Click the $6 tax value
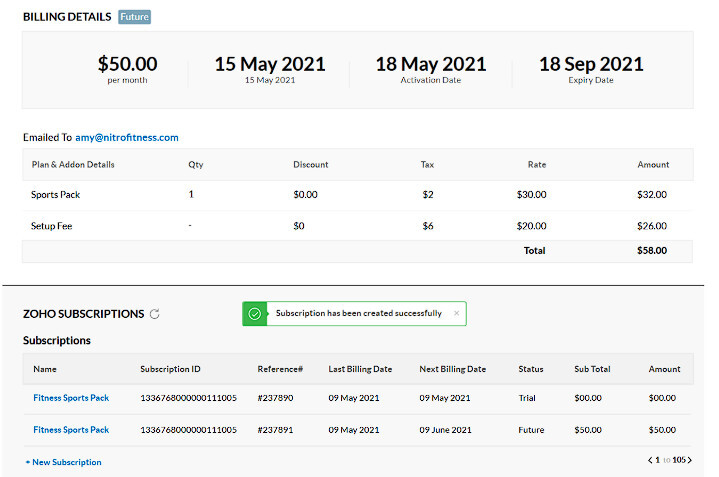The image size is (719, 477). click(x=428, y=226)
